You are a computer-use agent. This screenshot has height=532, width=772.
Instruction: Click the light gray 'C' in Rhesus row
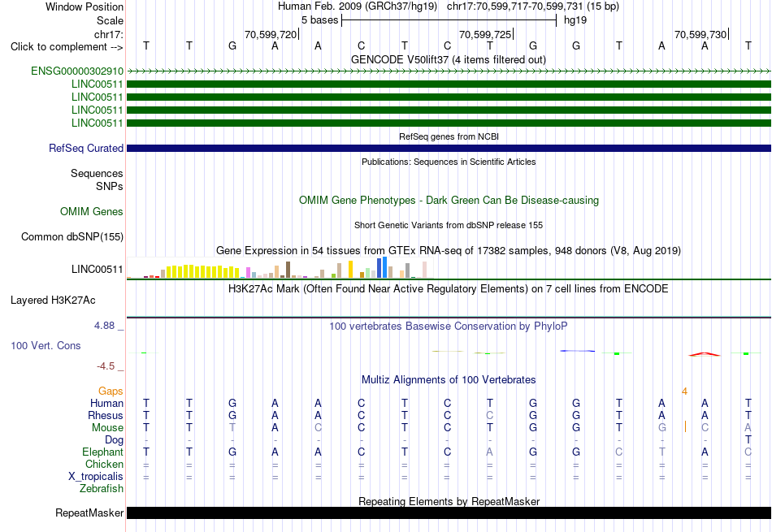(489, 415)
